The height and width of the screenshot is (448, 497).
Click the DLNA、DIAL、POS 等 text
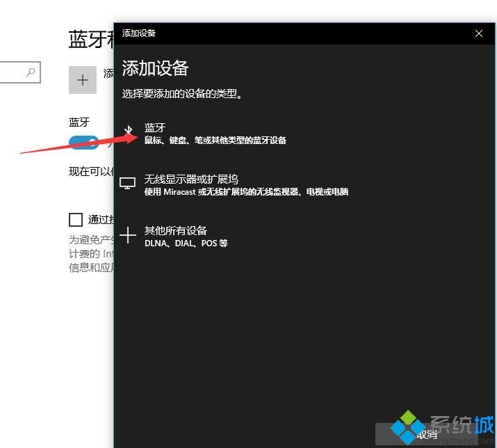point(186,243)
